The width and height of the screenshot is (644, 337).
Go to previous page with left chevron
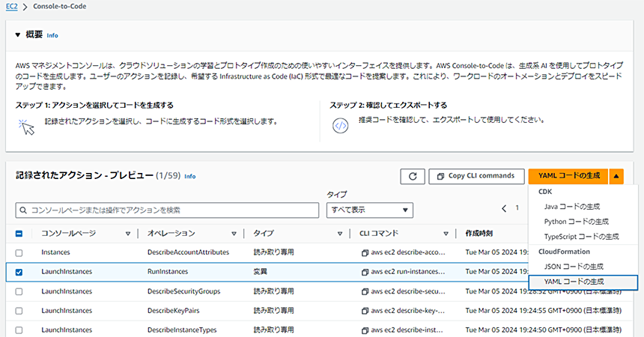tap(504, 208)
